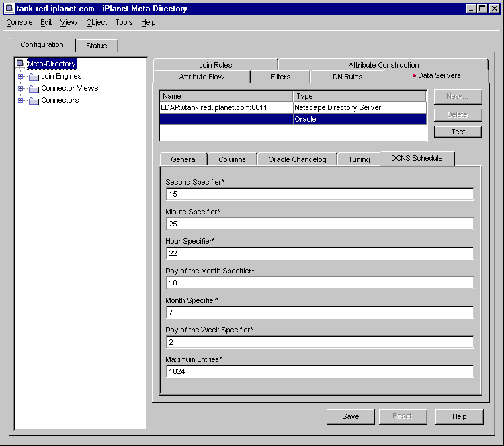
Task: Click the Join Engines folder icon
Action: click(34, 77)
